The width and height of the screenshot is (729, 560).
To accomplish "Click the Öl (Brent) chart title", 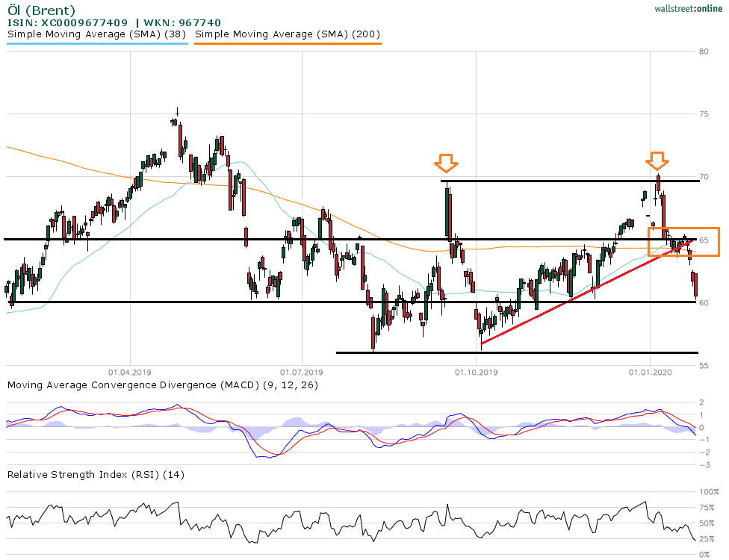I will point(41,10).
